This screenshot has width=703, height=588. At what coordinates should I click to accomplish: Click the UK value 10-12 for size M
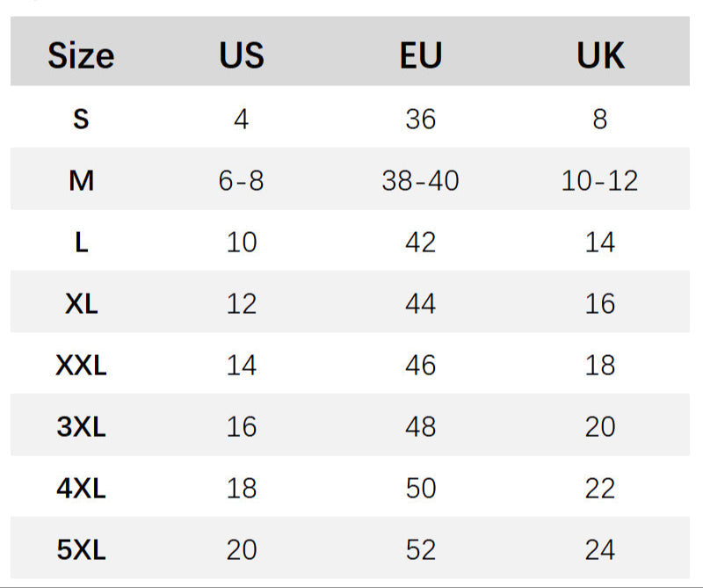tap(600, 181)
